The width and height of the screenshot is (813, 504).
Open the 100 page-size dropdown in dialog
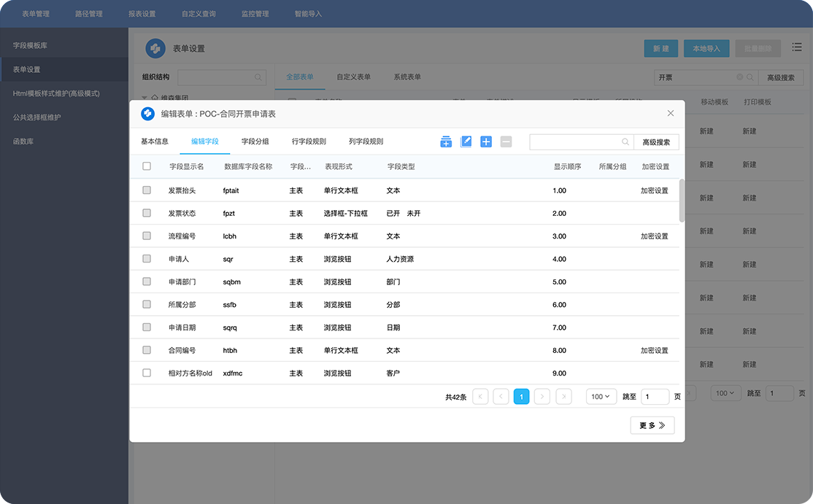coord(601,397)
